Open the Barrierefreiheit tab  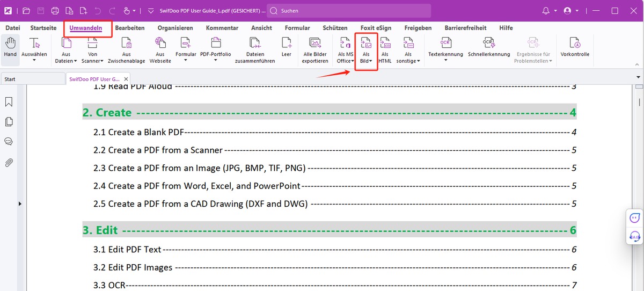pyautogui.click(x=466, y=28)
